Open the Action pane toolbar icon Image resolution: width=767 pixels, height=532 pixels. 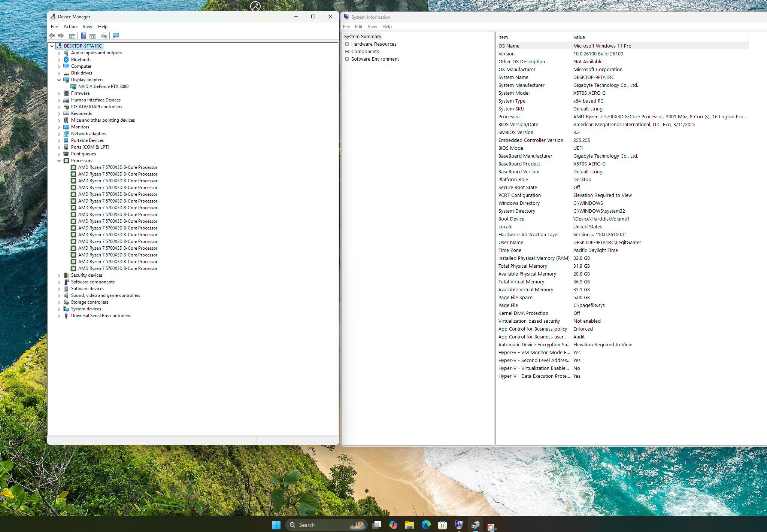[x=93, y=36]
